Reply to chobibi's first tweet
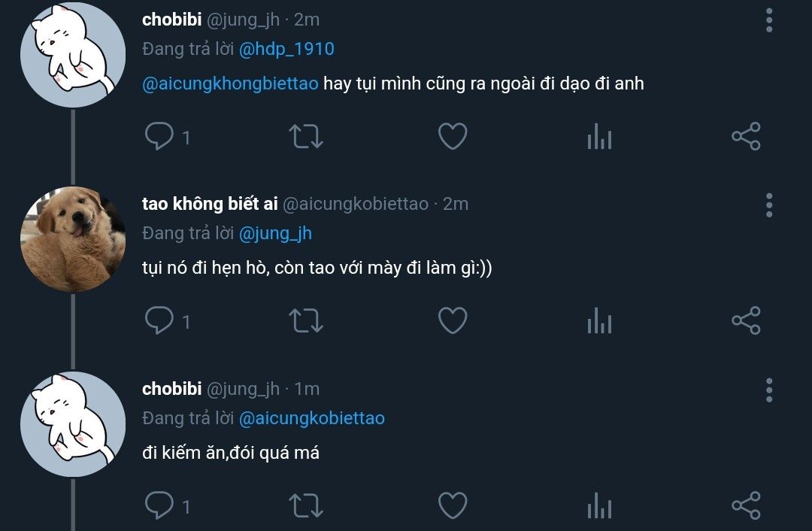Screen dimensions: 812x531 [159, 137]
